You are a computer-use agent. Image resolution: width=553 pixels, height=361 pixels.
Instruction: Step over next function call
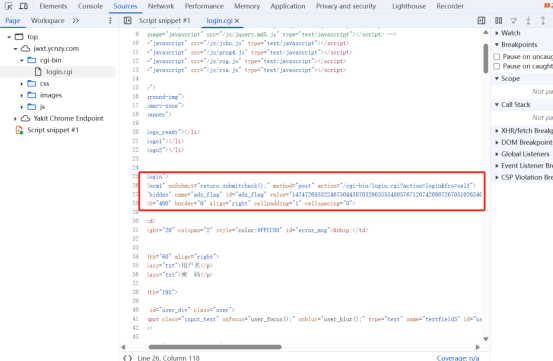(x=514, y=20)
